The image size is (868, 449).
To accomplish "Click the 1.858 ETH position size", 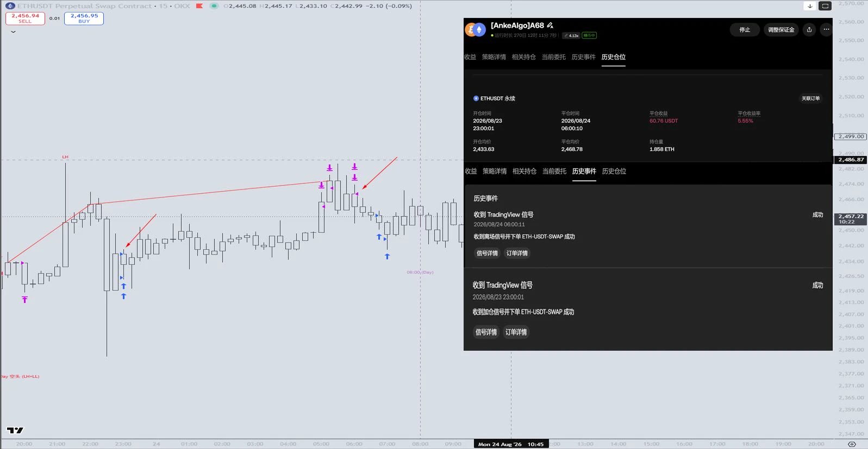I will point(662,149).
